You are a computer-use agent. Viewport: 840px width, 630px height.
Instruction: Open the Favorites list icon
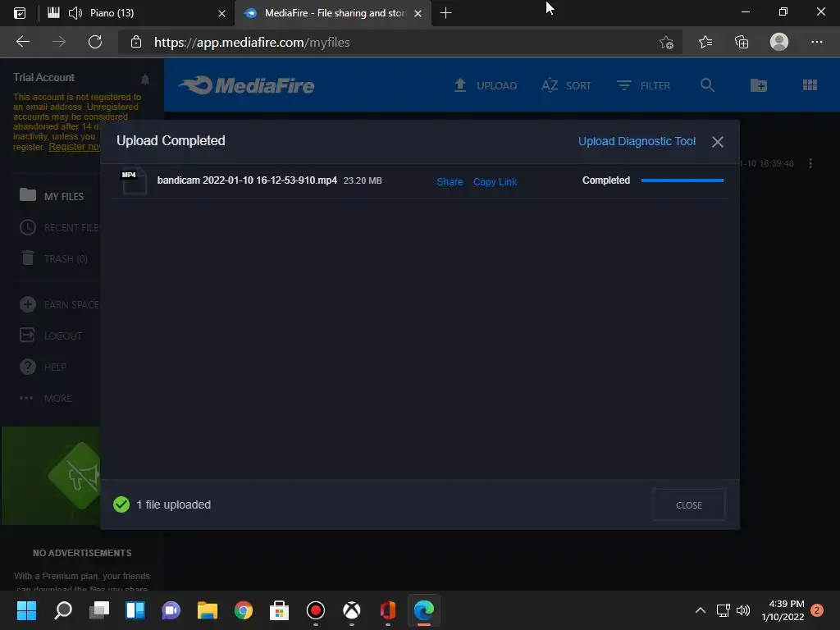click(x=705, y=42)
